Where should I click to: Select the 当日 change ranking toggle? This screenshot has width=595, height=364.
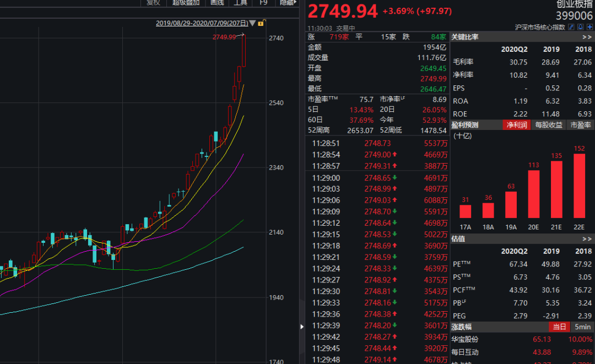click(x=559, y=327)
